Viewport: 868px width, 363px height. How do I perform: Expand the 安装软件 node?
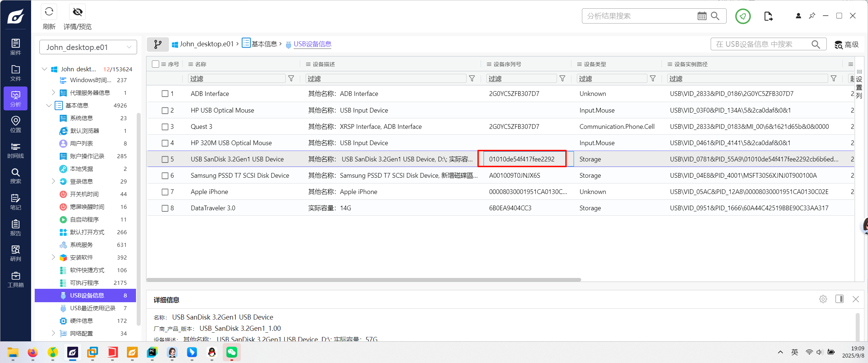(x=53, y=257)
